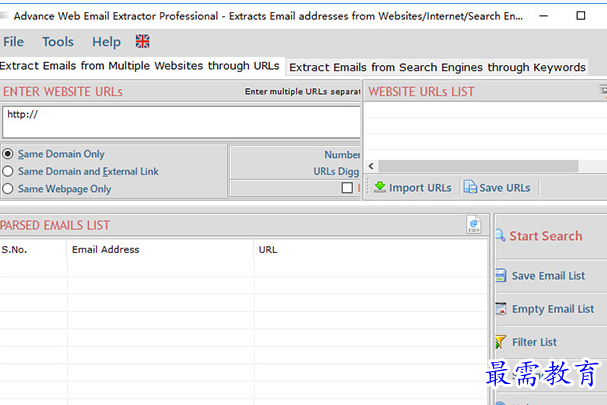Viewport: 607px width, 405px height.
Task: Click the ENTER WEBSITE URLs heading
Action: point(63,92)
